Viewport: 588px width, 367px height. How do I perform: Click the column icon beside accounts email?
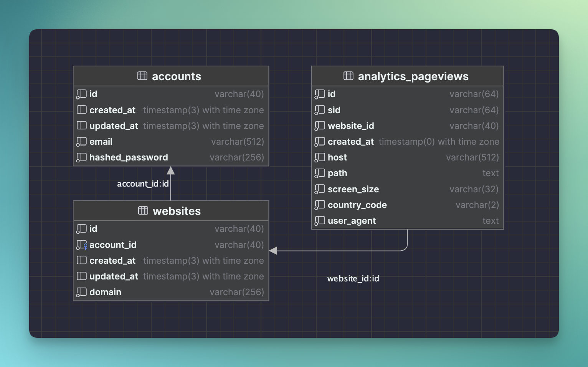tap(81, 142)
